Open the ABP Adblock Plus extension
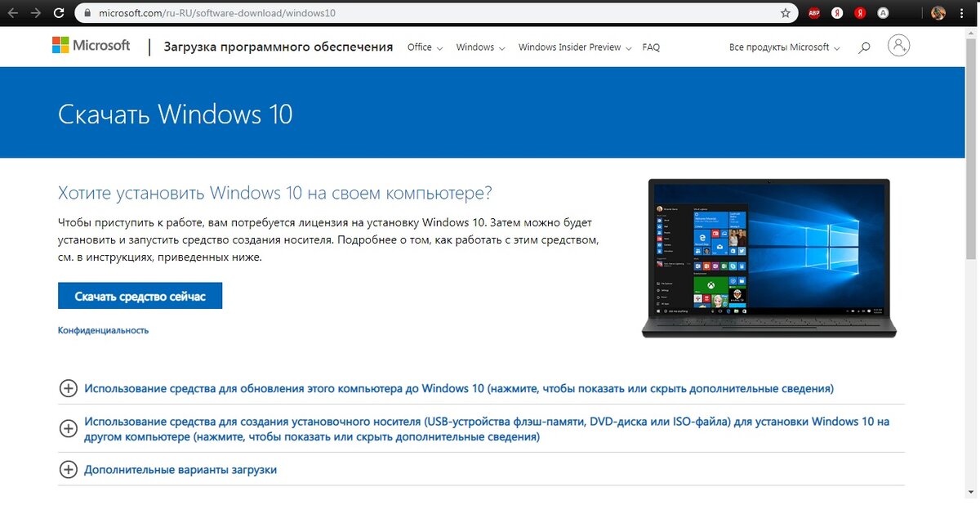The height and width of the screenshot is (523, 980). click(x=814, y=13)
